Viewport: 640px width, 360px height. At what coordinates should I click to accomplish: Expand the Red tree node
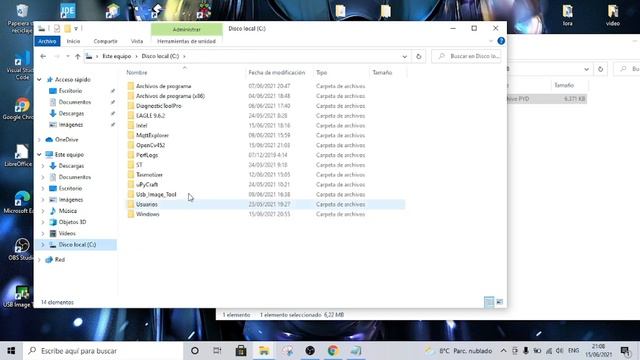[x=39, y=260]
